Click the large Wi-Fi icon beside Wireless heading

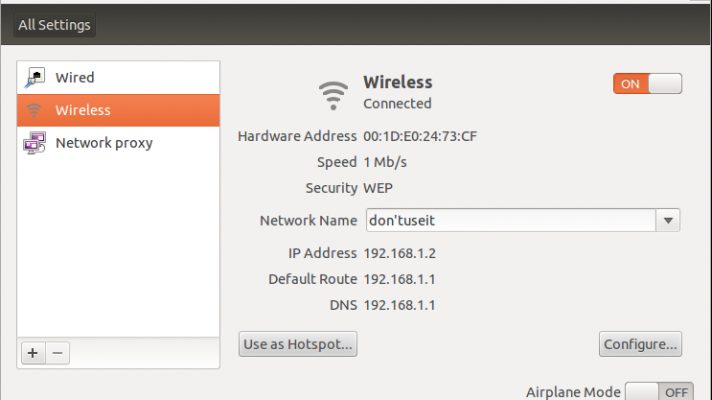tap(334, 94)
